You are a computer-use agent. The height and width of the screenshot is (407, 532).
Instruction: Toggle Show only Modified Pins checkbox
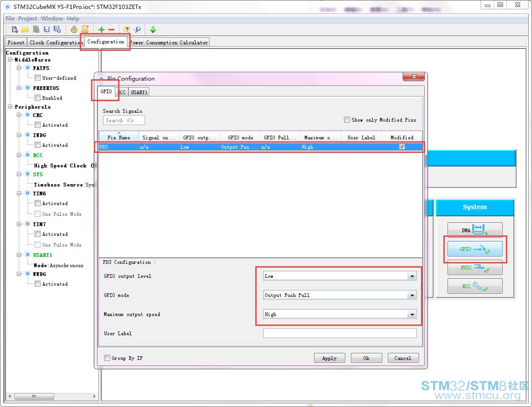click(x=347, y=120)
